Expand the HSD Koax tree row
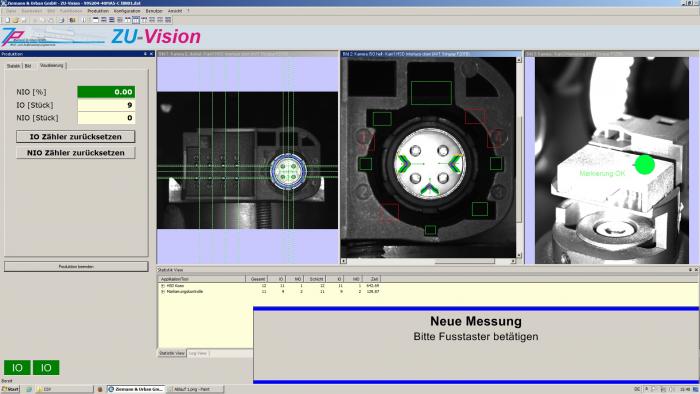This screenshot has height=394, width=700. pos(162,286)
